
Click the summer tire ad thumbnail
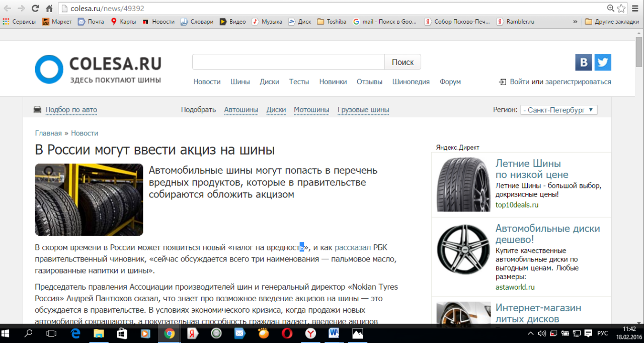click(x=463, y=184)
